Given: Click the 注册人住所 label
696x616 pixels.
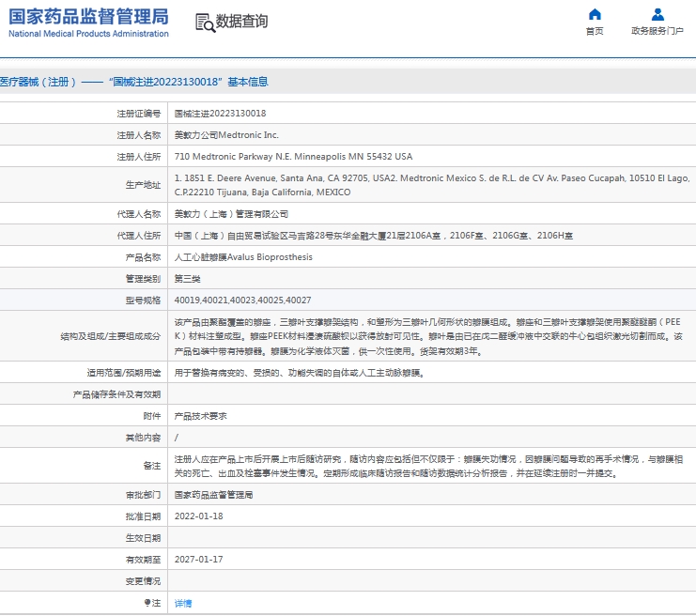Looking at the screenshot, I should tap(138, 157).
